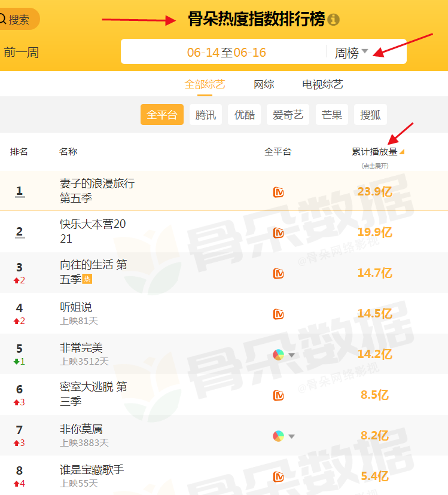
Task: Click rank number 2
Action: tap(20, 232)
